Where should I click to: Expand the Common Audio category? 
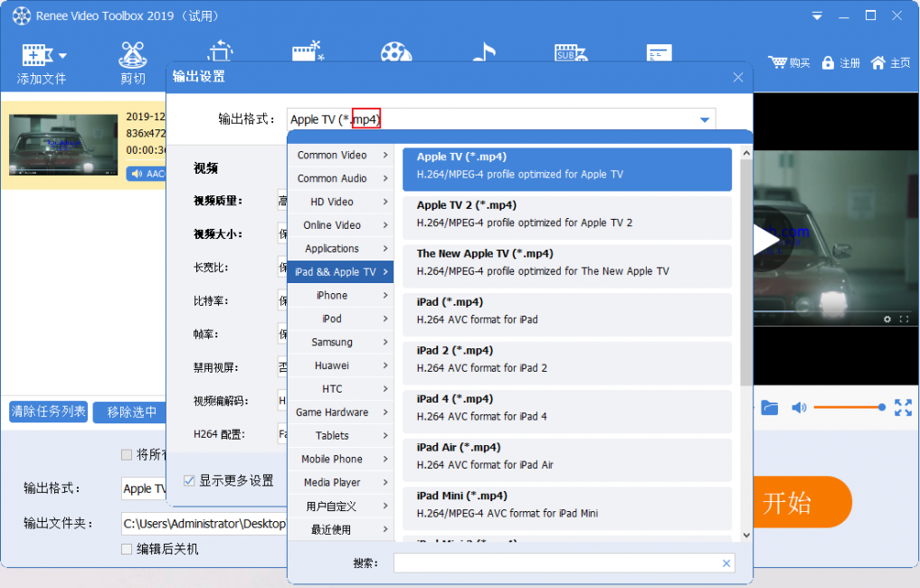coord(340,178)
